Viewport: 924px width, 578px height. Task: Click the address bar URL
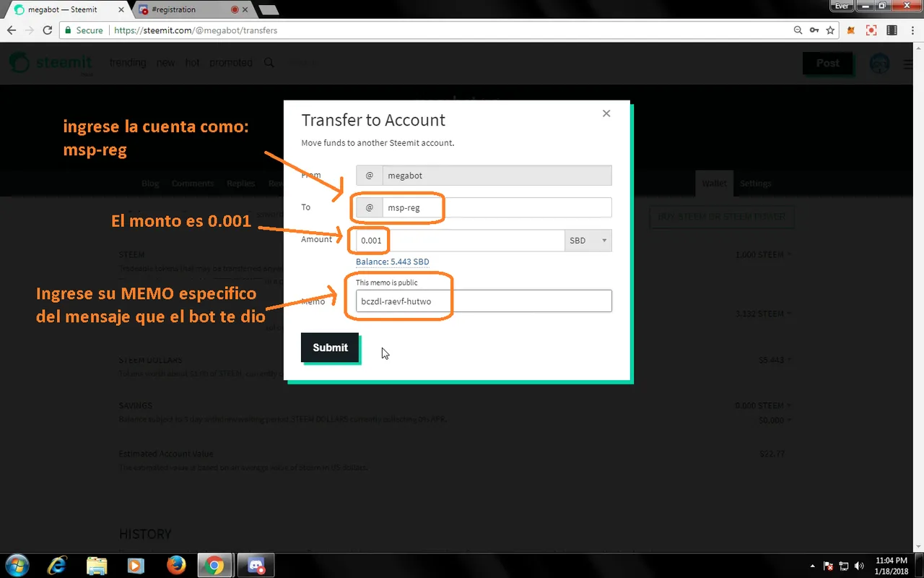pyautogui.click(x=196, y=30)
